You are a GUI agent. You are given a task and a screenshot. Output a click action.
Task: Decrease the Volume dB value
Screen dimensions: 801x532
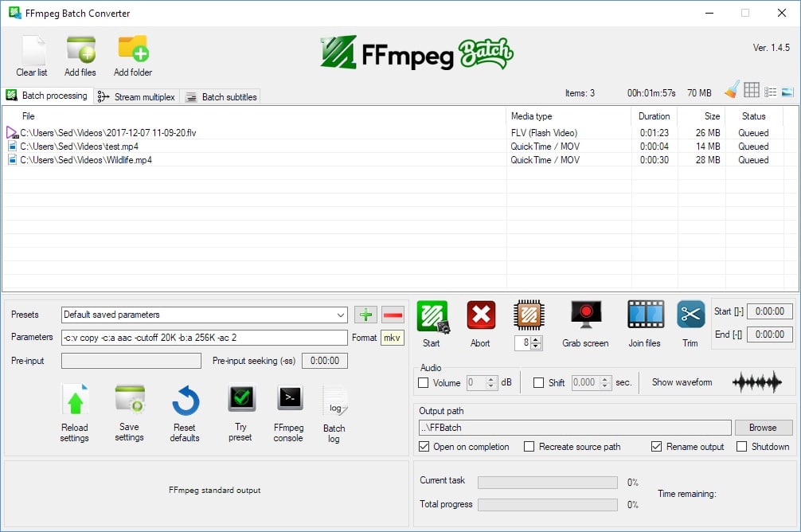[x=491, y=386]
